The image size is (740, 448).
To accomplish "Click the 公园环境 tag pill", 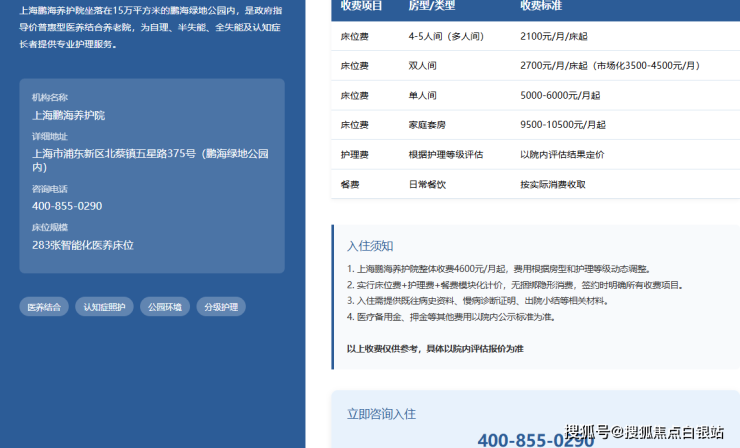I will point(165,307).
